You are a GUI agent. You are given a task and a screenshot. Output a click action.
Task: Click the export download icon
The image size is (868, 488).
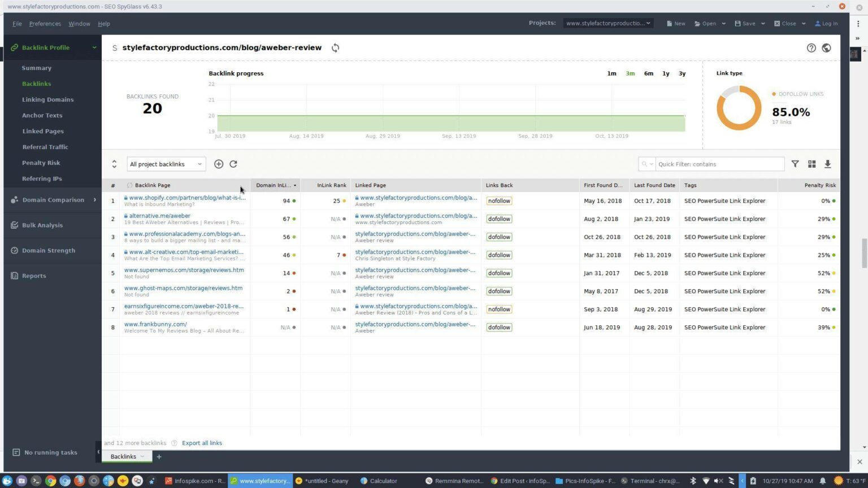pos(827,164)
